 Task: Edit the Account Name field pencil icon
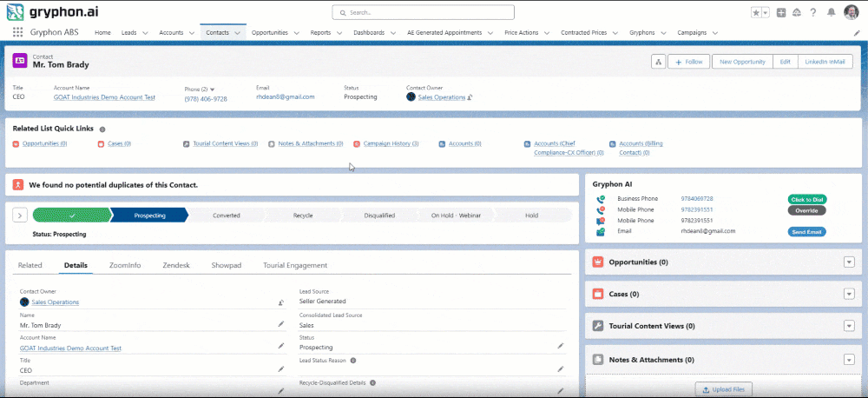click(281, 346)
